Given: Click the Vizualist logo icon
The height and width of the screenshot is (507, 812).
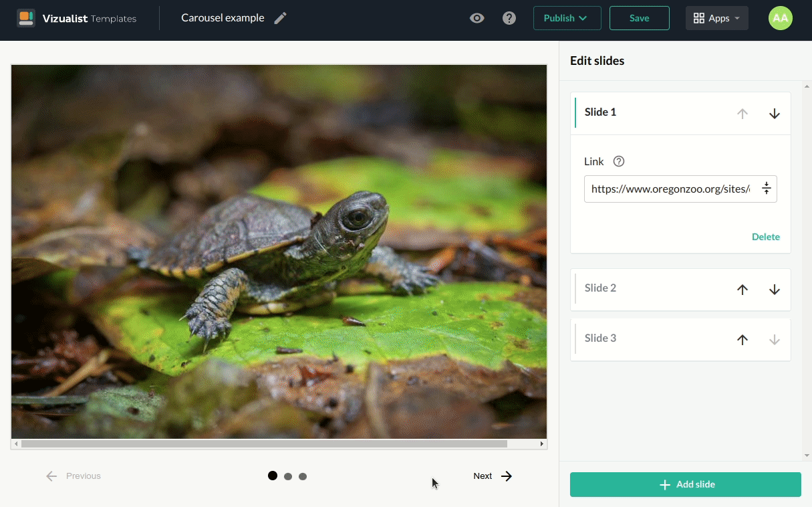Looking at the screenshot, I should (26, 18).
